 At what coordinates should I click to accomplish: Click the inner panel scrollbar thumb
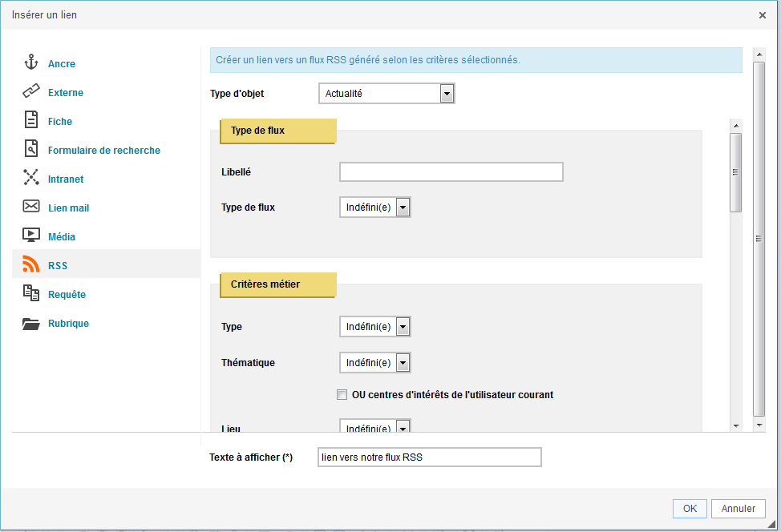click(735, 173)
